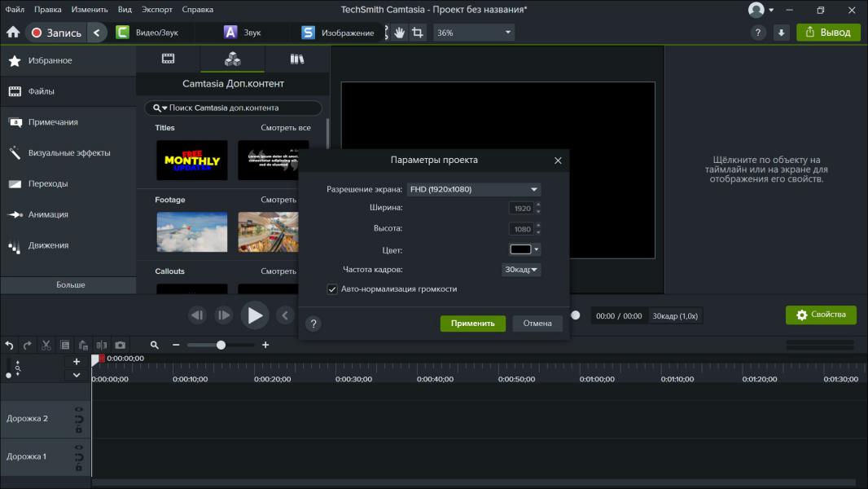868x489 pixels.
Task: Hide Дорожка 2 using eye icon
Action: pos(79,409)
